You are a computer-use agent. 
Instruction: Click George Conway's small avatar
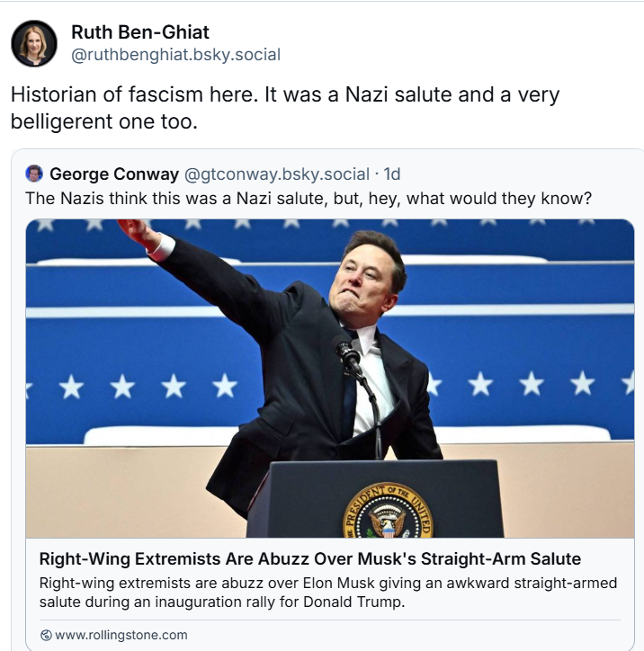click(x=34, y=174)
